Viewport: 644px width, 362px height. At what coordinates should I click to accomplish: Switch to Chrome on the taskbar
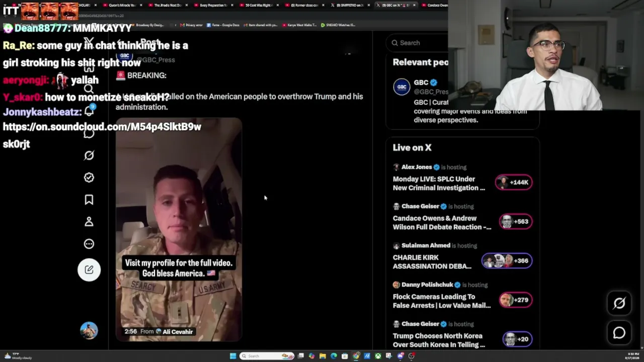click(356, 356)
